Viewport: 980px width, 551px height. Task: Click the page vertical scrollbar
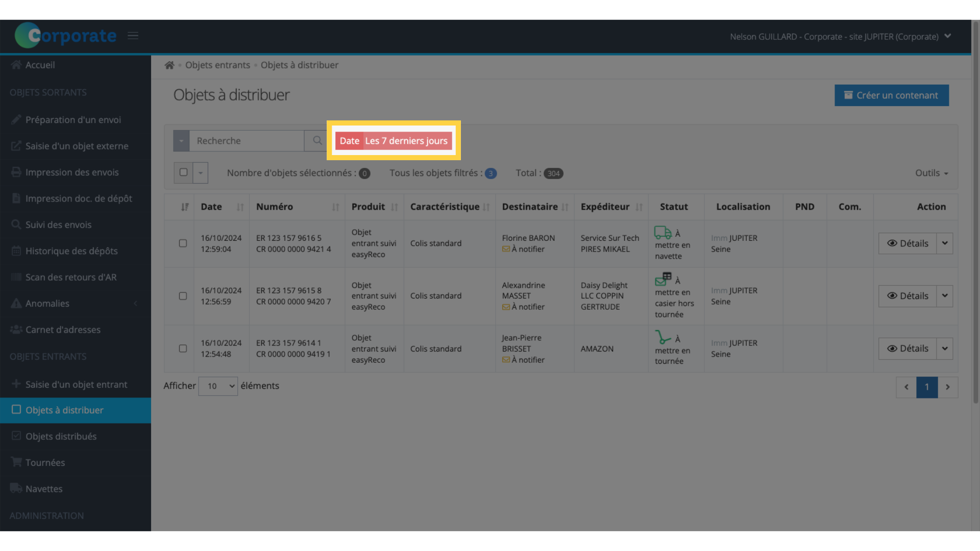(x=975, y=212)
